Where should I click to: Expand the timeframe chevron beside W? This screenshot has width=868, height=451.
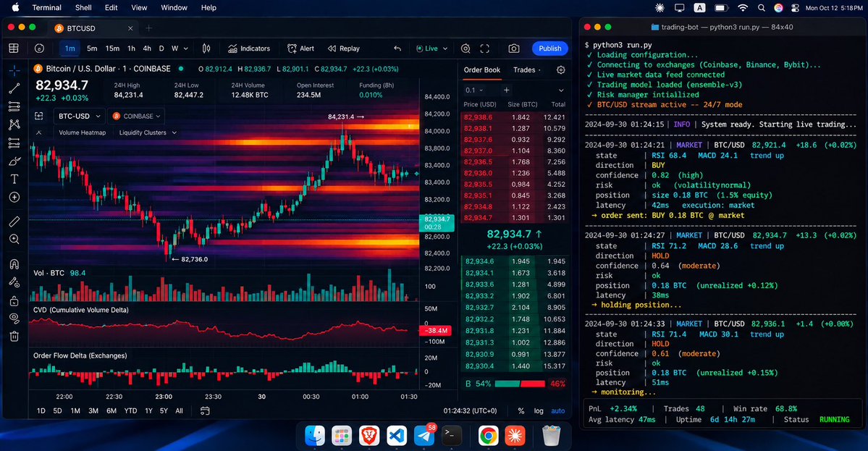(185, 49)
